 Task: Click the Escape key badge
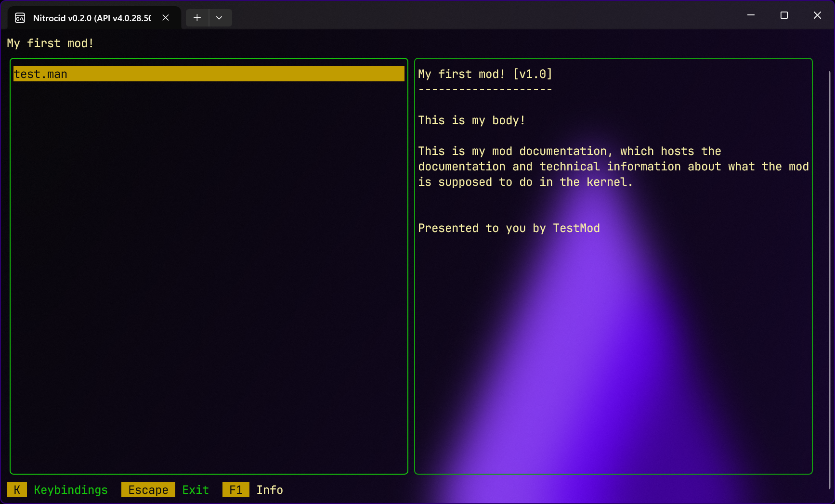click(148, 490)
